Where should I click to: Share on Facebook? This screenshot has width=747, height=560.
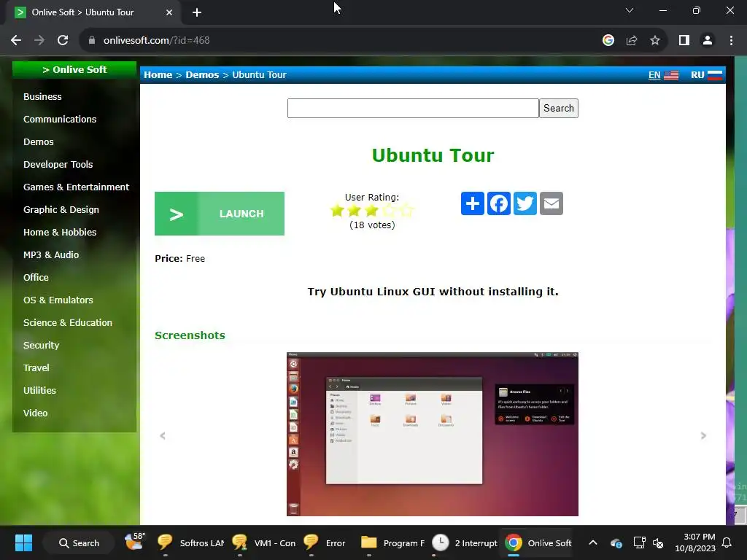[499, 203]
